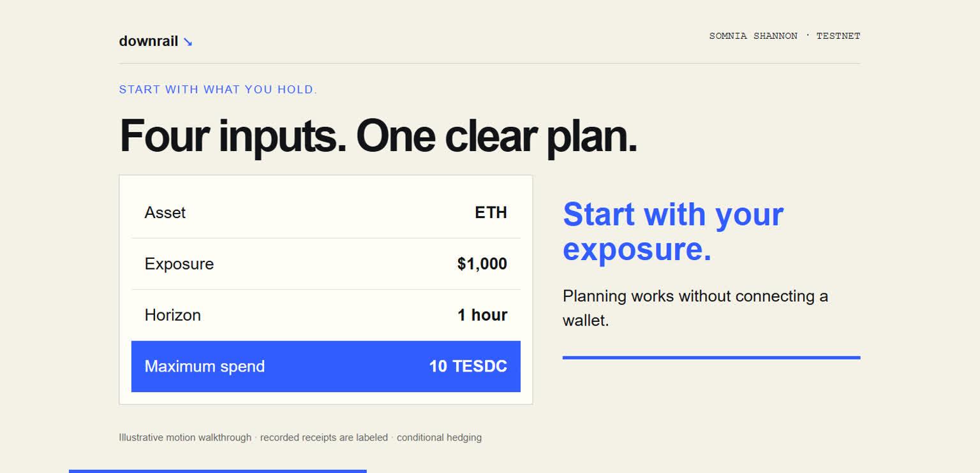980x473 pixels.
Task: Click the blue progress bar under wallet text
Action: 711,358
